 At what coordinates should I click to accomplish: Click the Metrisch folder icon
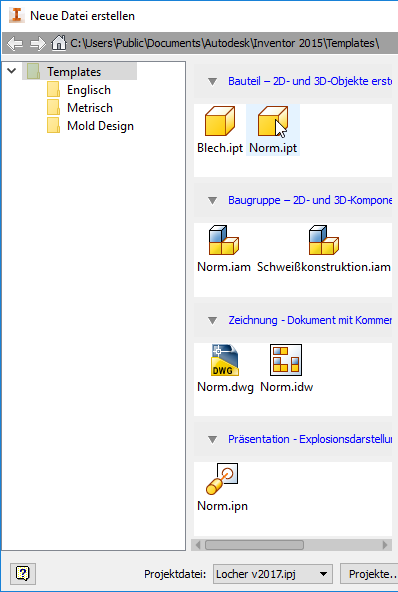click(x=53, y=108)
